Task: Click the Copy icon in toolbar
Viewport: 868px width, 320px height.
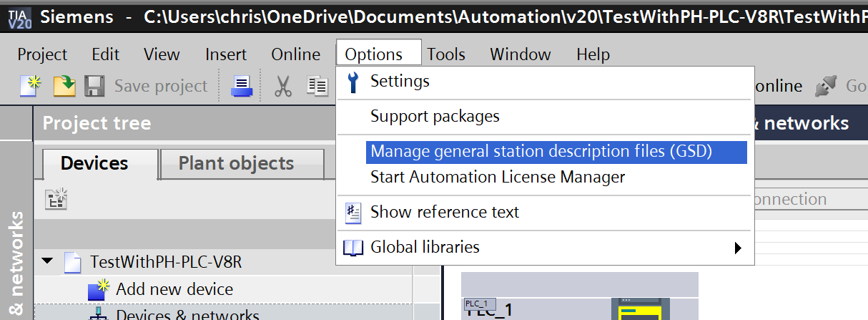Action: pos(316,86)
